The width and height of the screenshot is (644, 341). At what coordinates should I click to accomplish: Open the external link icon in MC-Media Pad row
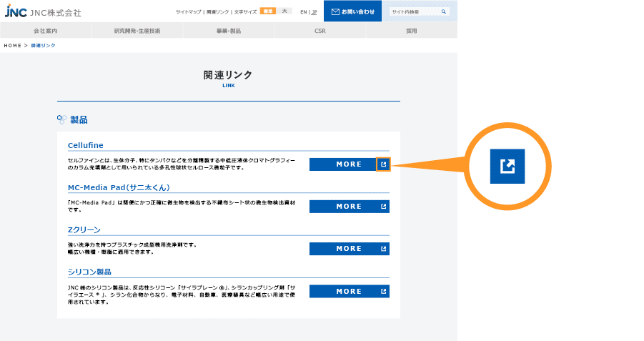(x=383, y=207)
